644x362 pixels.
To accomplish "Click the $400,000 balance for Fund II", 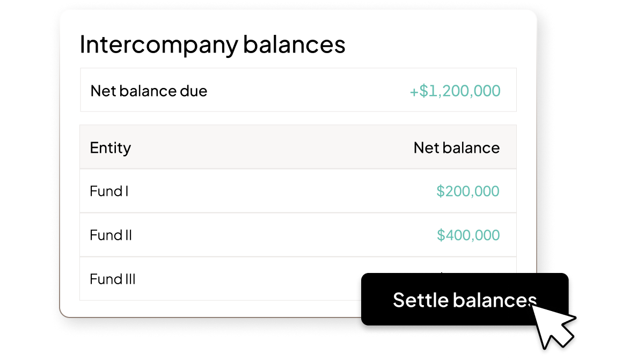I will (x=467, y=235).
